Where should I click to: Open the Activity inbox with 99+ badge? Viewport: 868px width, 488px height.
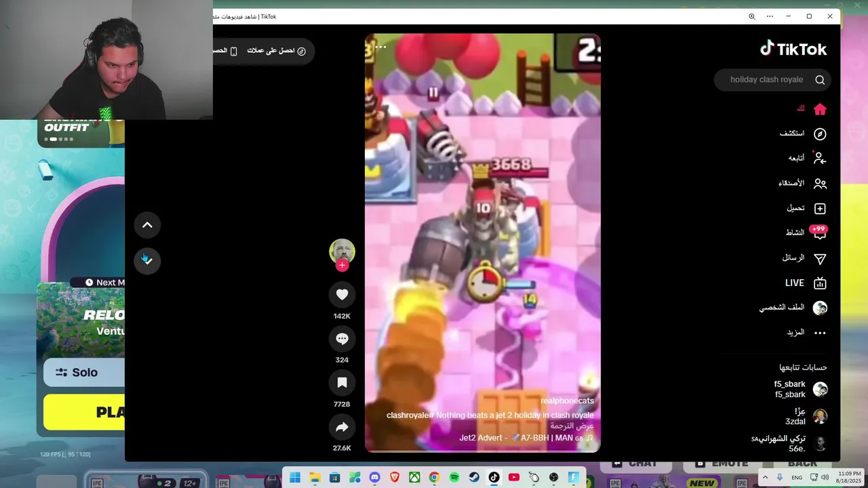[819, 233]
